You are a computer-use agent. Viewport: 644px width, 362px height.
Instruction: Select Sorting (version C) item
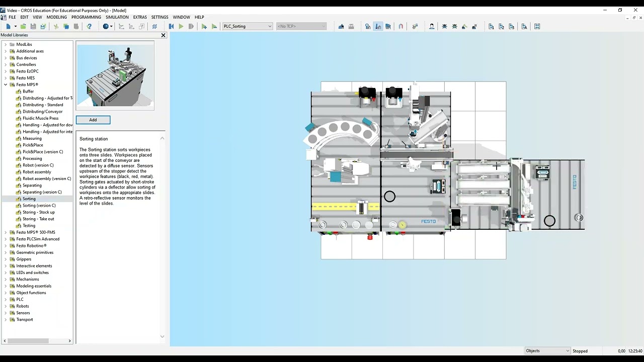[39, 205]
